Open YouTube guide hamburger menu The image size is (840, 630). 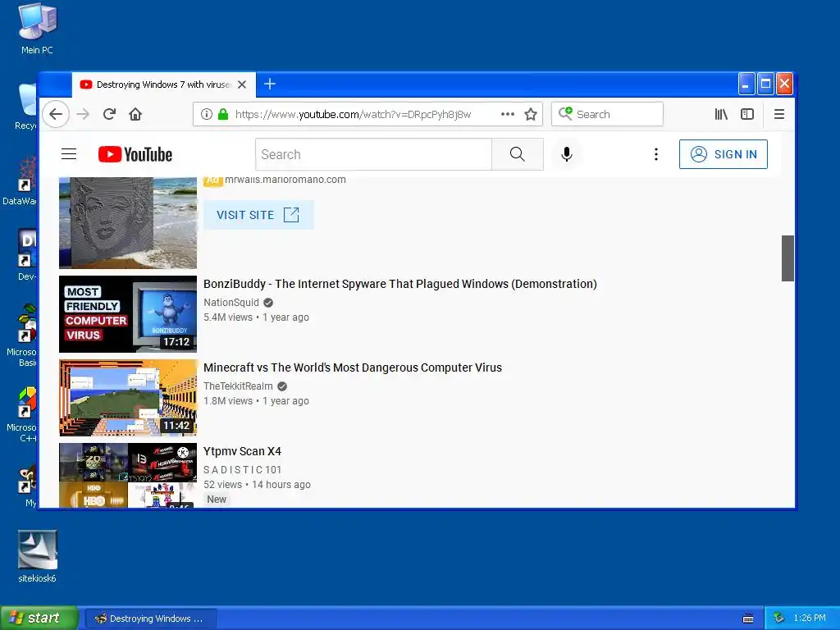click(x=69, y=154)
